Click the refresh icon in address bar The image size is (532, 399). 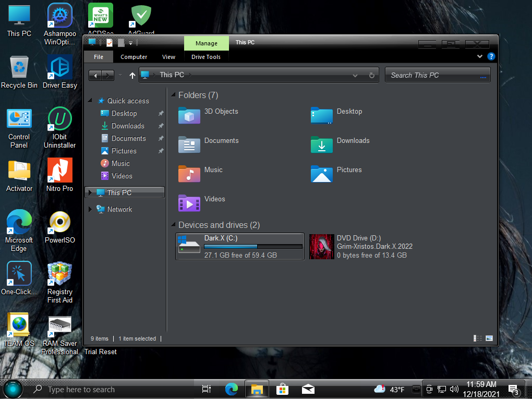tap(372, 75)
